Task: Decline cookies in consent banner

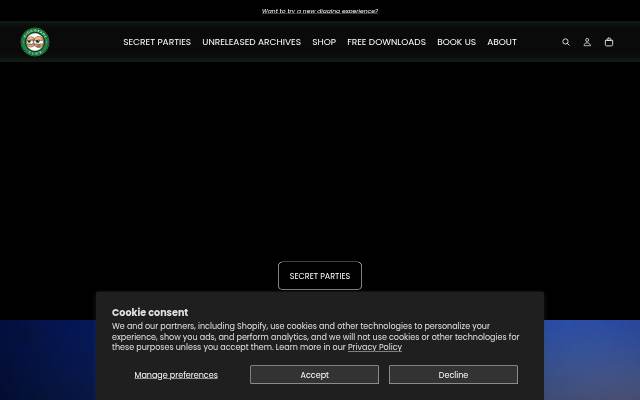Action: click(x=453, y=375)
